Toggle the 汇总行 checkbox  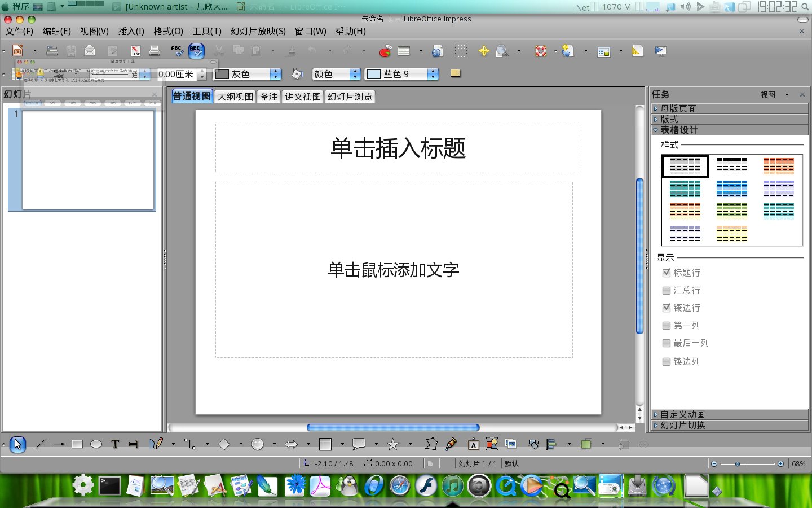click(667, 290)
